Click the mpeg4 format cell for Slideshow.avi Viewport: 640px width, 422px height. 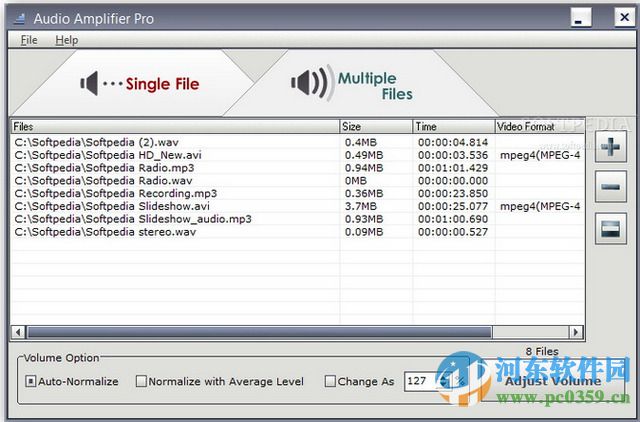[x=540, y=206]
